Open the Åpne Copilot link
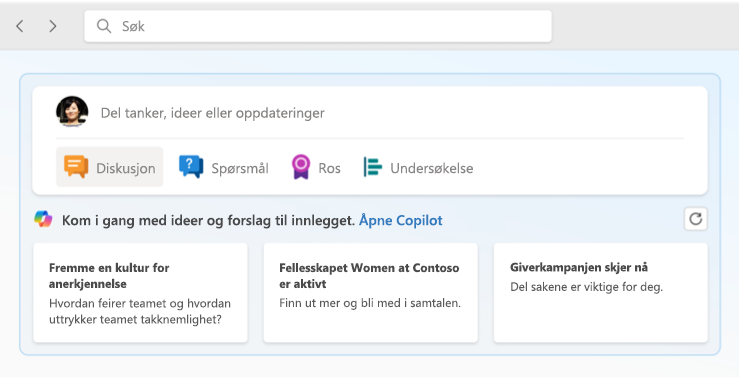 point(401,220)
